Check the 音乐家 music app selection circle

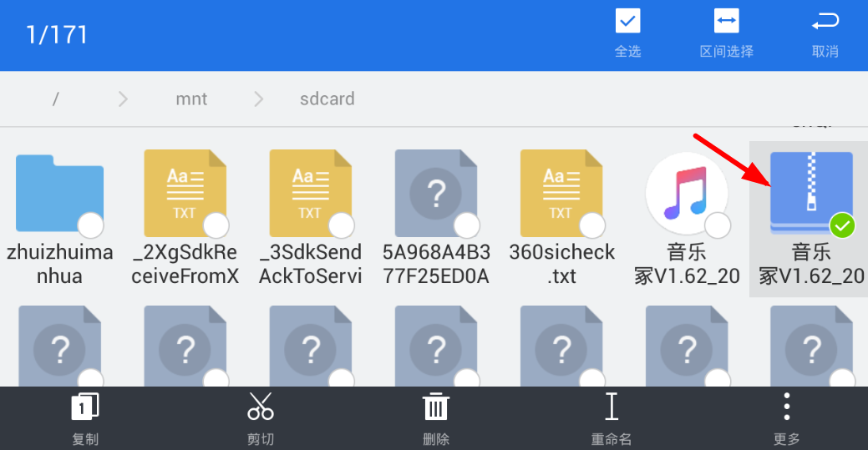[x=718, y=225]
